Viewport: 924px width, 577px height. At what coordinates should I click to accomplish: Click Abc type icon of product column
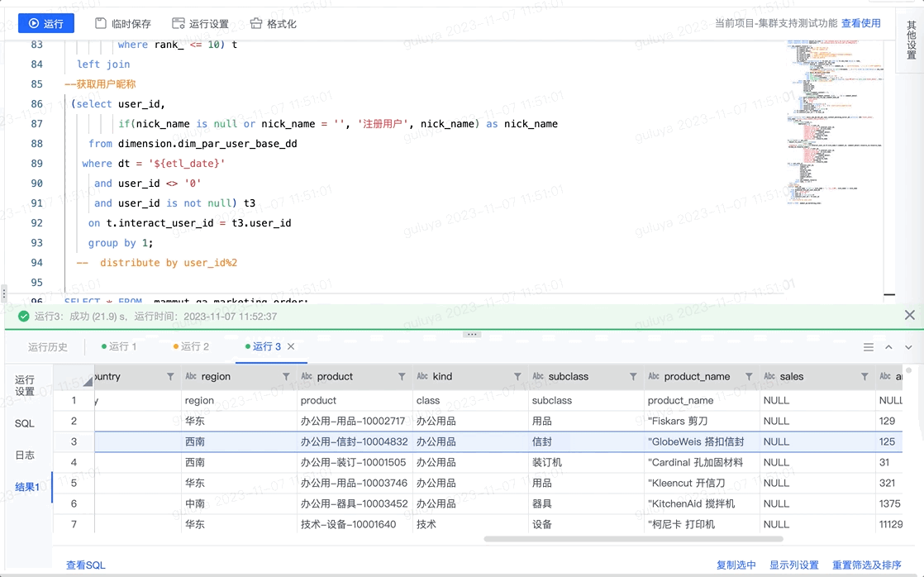[307, 376]
